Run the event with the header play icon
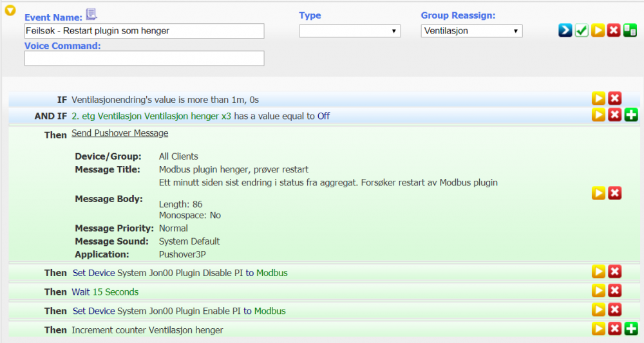Image resolution: width=644 pixels, height=343 pixels. coord(598,31)
